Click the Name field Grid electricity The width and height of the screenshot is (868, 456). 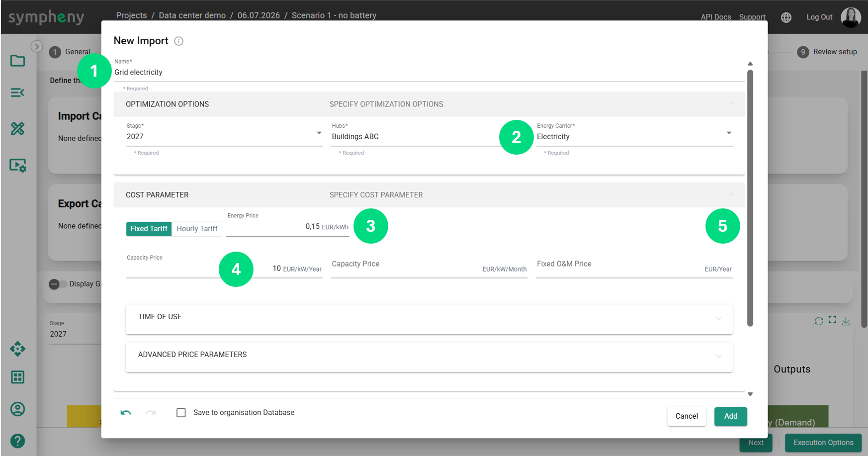coord(429,72)
